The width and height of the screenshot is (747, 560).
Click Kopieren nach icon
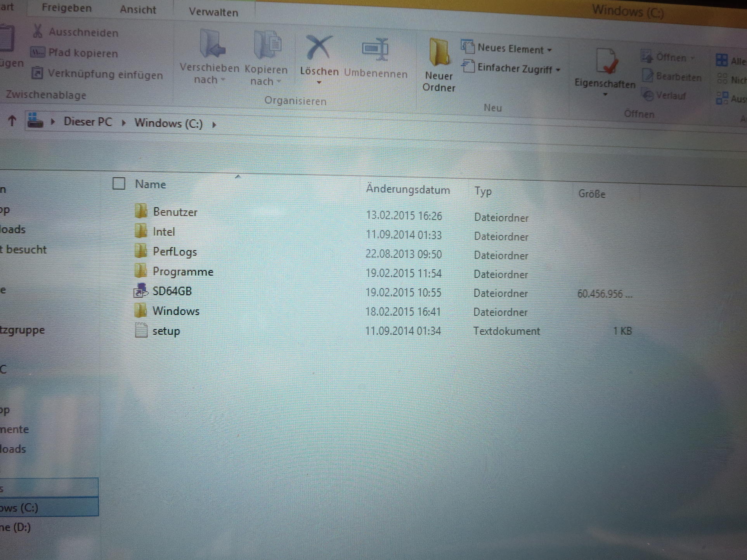[267, 45]
